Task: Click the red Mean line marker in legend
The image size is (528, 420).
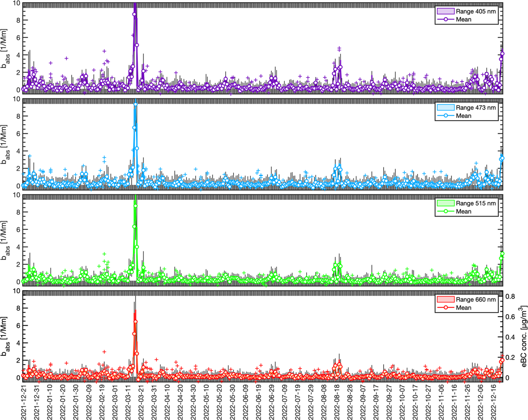Action: pos(446,307)
